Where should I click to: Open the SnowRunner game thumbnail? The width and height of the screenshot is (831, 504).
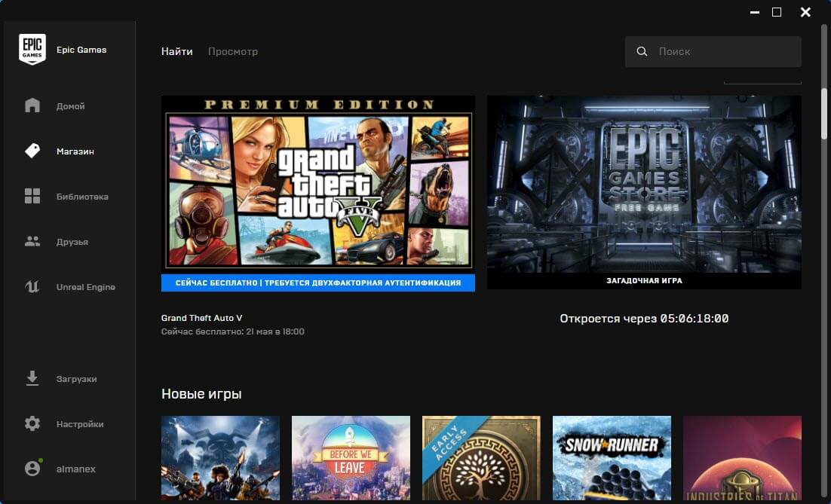[x=612, y=458]
